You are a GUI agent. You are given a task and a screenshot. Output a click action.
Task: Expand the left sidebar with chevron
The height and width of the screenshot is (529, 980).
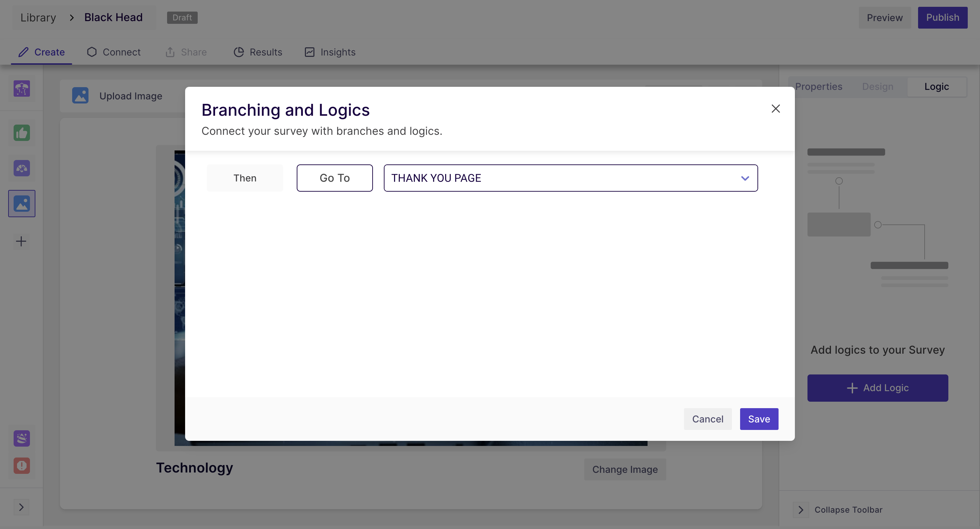(21, 507)
